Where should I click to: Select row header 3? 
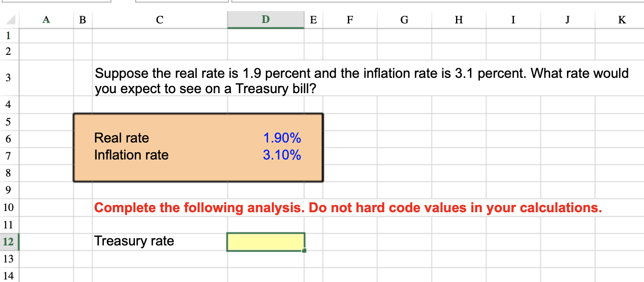coord(9,78)
